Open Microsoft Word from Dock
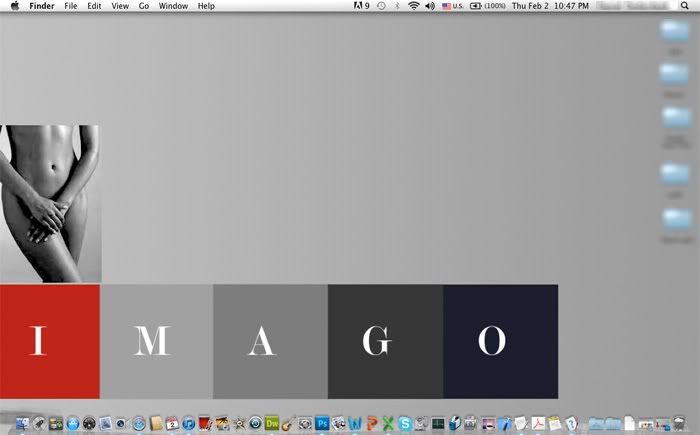Viewport: 700px width, 435px height. 355,423
